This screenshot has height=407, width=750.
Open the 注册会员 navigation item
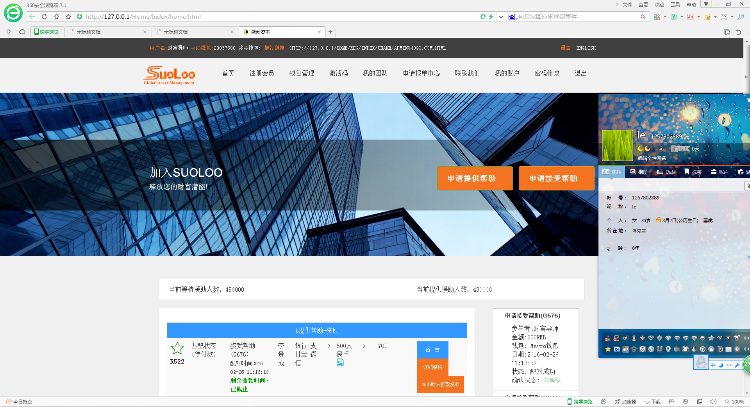coord(262,73)
